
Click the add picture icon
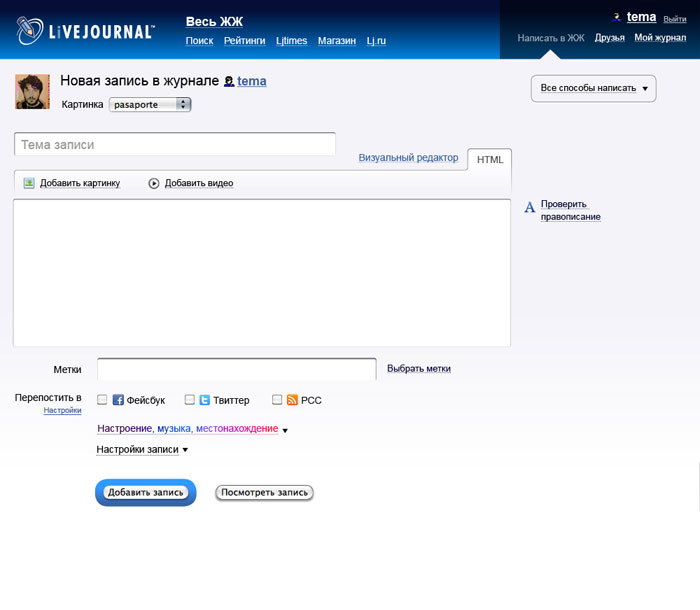pos(29,183)
